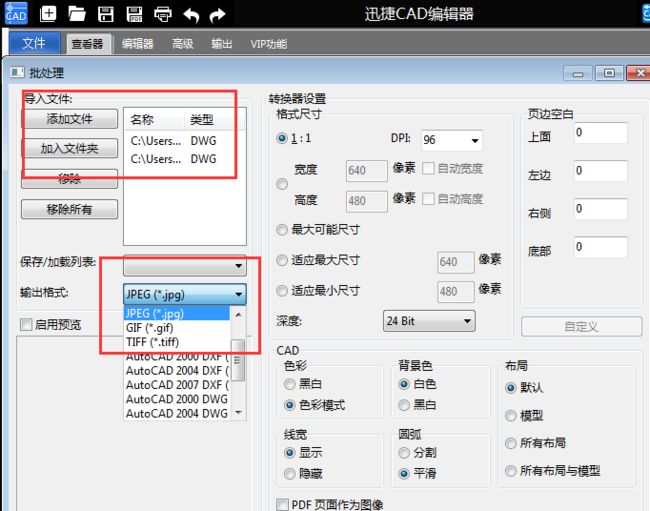The image size is (650, 511).
Task: Select the 1:1 size radio button
Action: coord(282,138)
